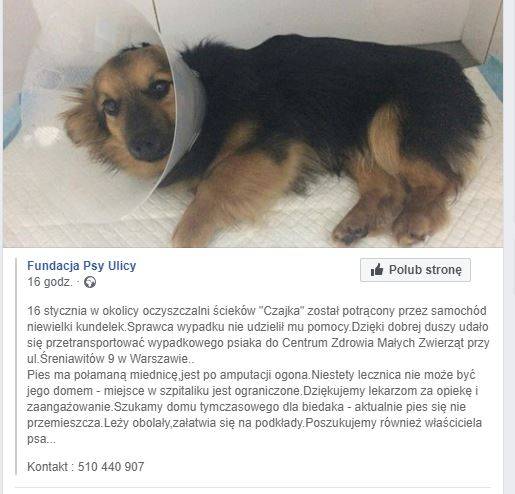Click the line starting Pies ma połamaną miednicę
515x494 pixels.
(251, 375)
